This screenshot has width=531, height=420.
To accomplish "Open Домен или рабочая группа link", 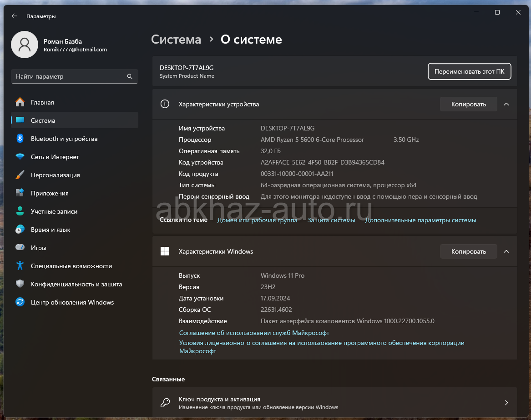I will (x=257, y=220).
